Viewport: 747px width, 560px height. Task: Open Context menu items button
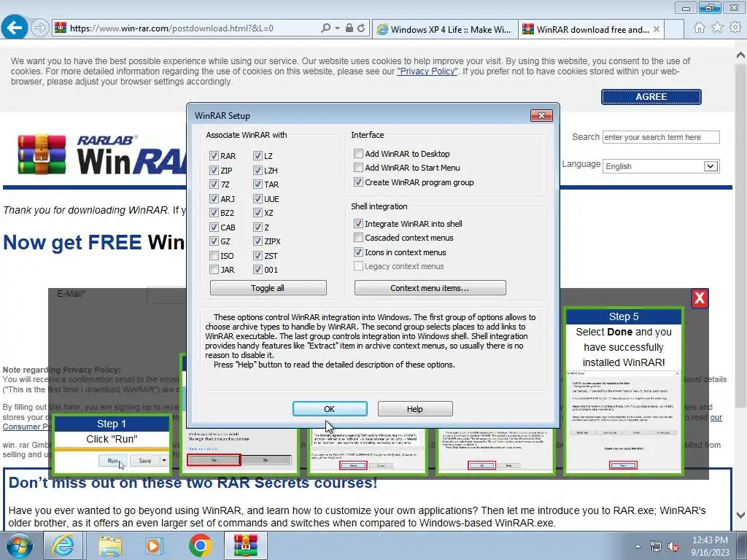(430, 287)
